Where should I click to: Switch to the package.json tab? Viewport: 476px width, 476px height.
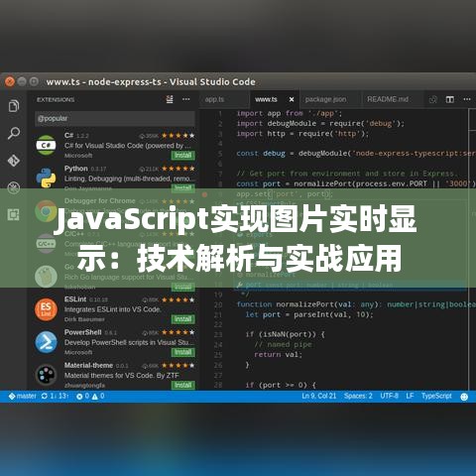tap(325, 99)
